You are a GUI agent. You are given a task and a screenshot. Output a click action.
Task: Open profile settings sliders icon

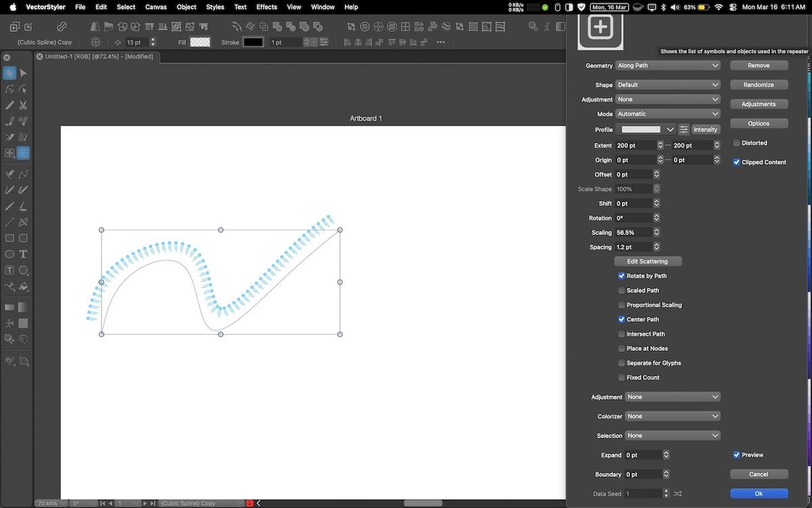click(x=683, y=129)
